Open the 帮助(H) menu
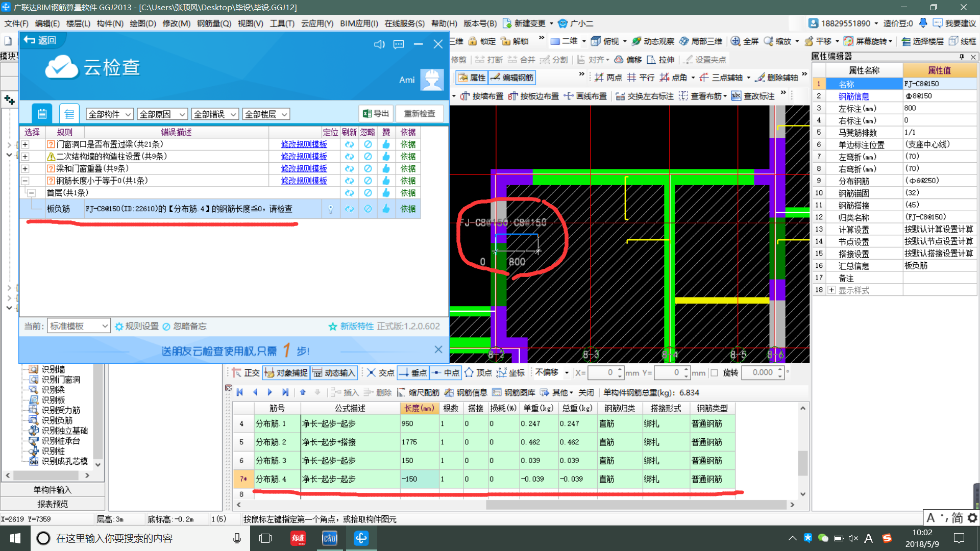Viewport: 980px width, 551px height. (x=444, y=23)
